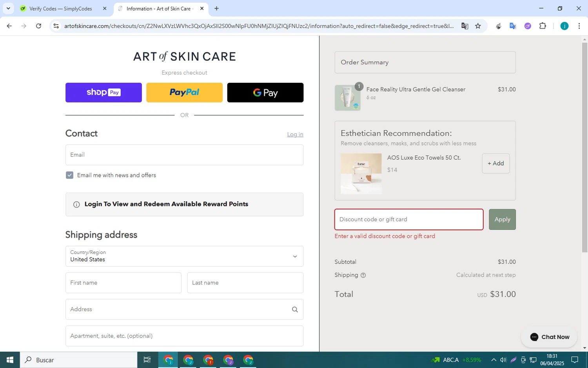Click the Google Translate extension icon

pos(513,26)
